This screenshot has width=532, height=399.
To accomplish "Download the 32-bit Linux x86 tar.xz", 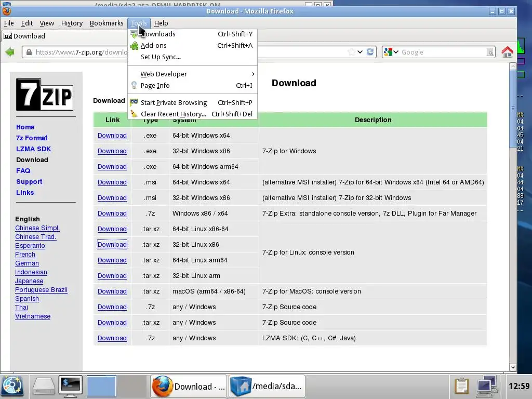I will 112,245.
